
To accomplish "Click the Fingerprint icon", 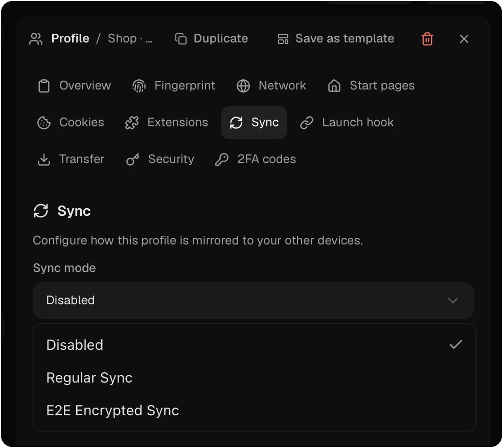I will (139, 86).
